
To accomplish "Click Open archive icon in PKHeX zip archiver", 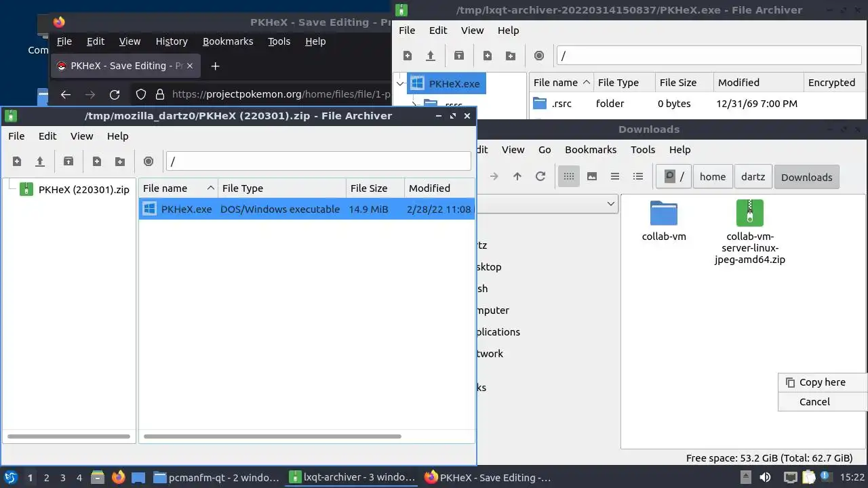I will tap(40, 161).
